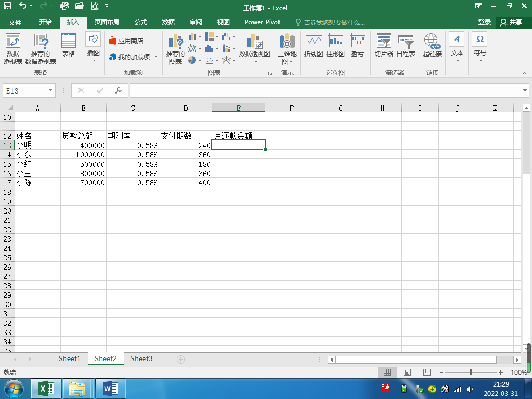Switch to Page Layout view
The width and height of the screenshot is (532, 399).
pos(407,372)
